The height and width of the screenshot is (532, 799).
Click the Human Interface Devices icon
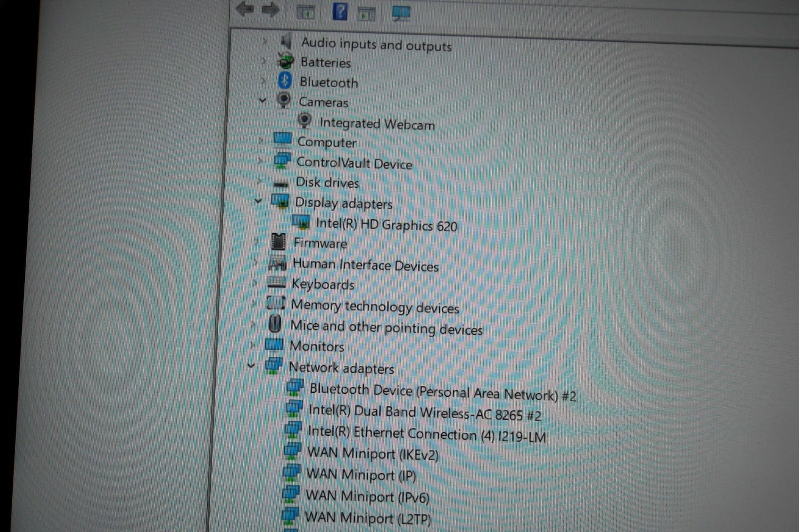click(277, 263)
